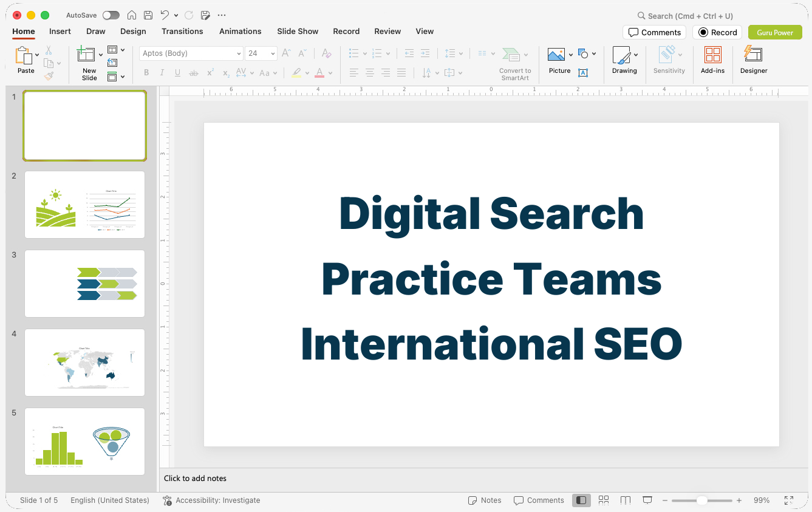Viewport: 812px width, 512px height.
Task: Click the Redo icon
Action: [189, 15]
